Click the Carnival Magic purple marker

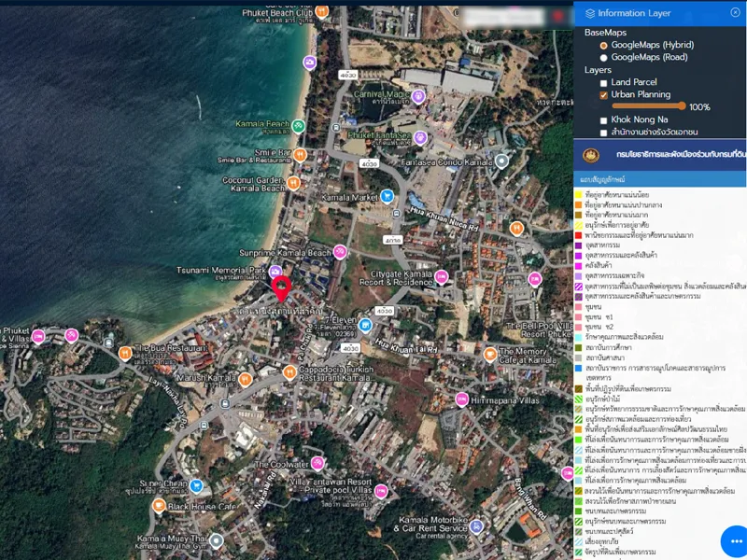click(418, 95)
